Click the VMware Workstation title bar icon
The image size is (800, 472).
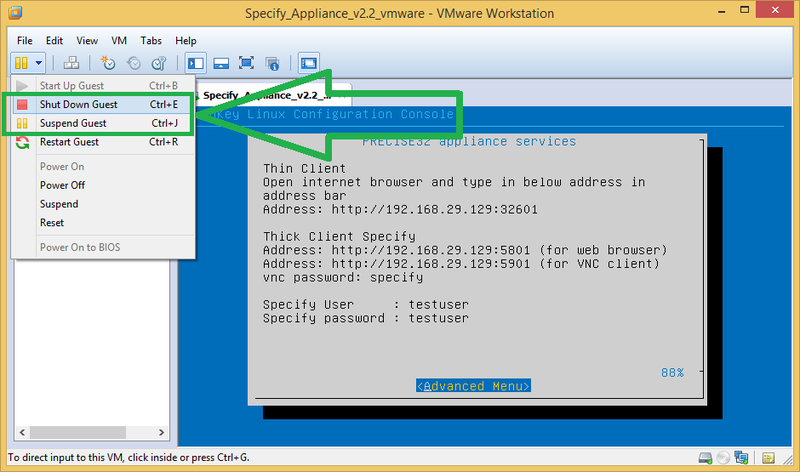15,12
